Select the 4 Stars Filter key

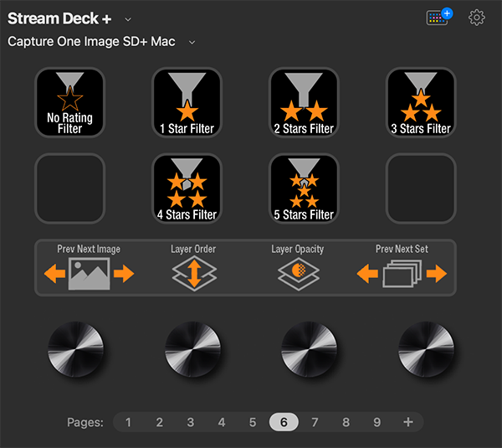(x=187, y=188)
